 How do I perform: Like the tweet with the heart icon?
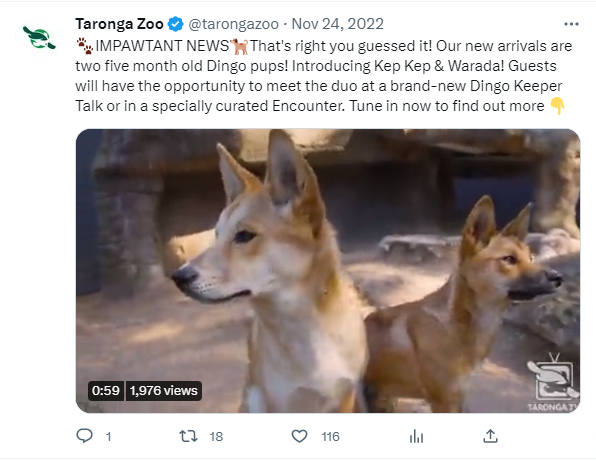pos(300,436)
